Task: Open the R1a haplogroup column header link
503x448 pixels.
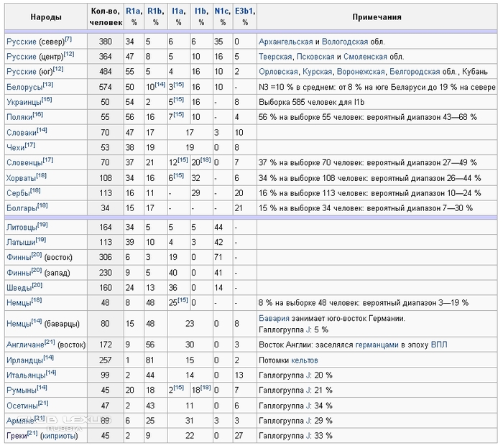Action: [x=133, y=11]
